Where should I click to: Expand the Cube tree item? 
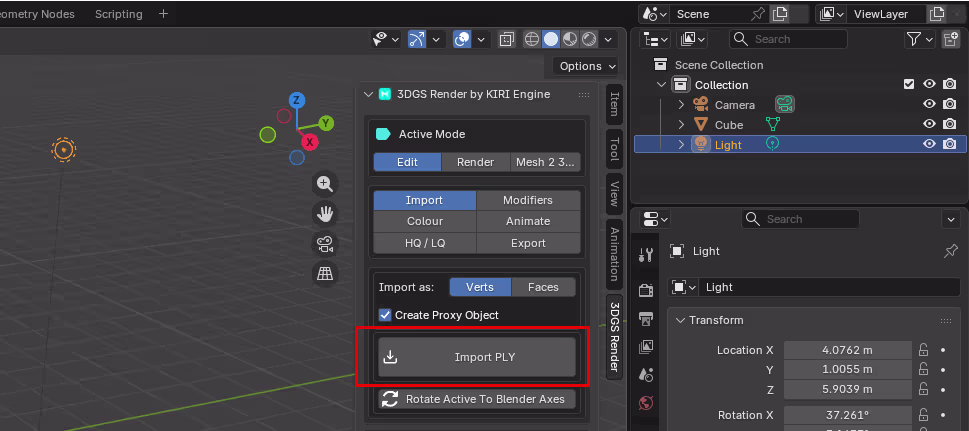(682, 124)
